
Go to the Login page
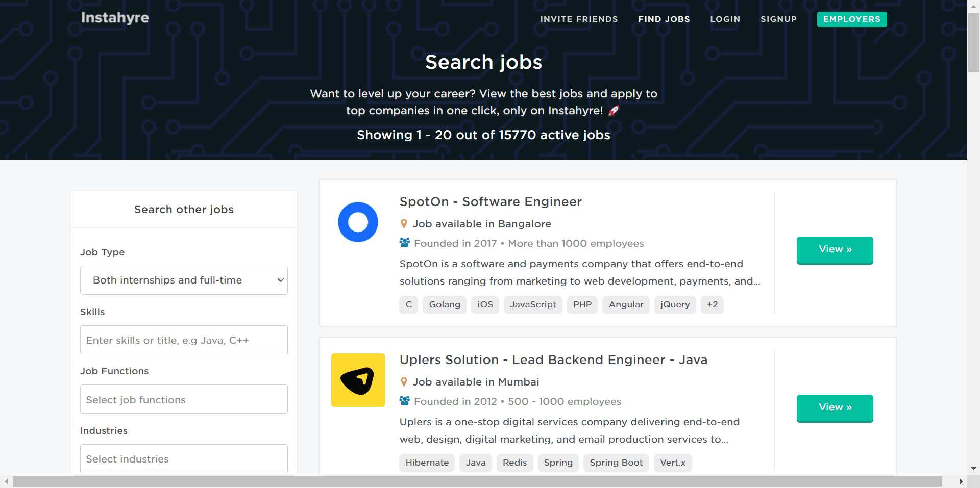pyautogui.click(x=725, y=19)
